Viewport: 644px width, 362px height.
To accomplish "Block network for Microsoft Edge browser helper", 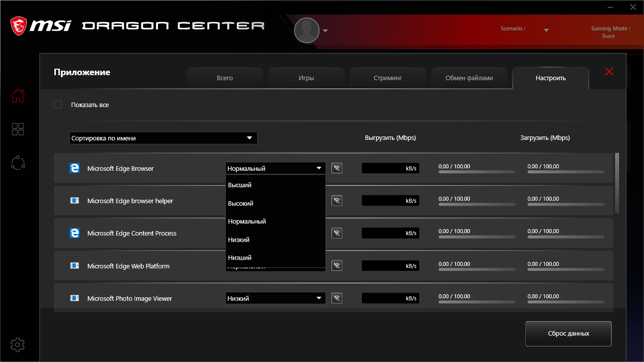I will coord(337,201).
